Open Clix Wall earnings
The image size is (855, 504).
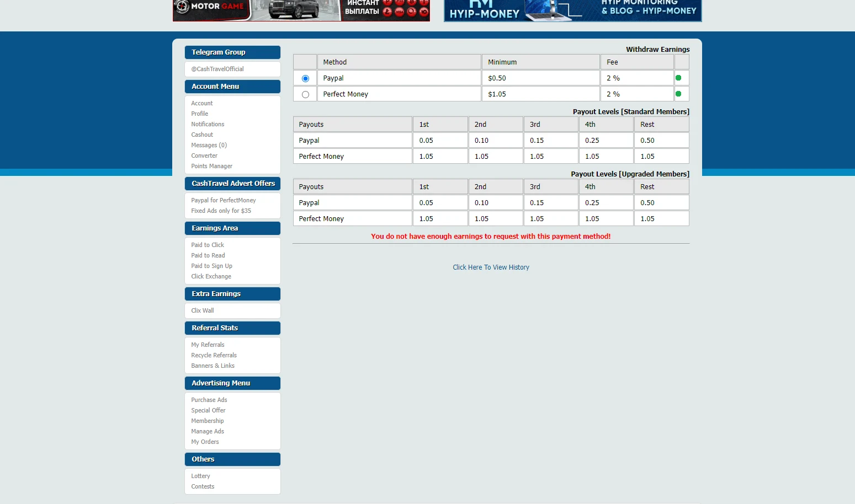[203, 310]
